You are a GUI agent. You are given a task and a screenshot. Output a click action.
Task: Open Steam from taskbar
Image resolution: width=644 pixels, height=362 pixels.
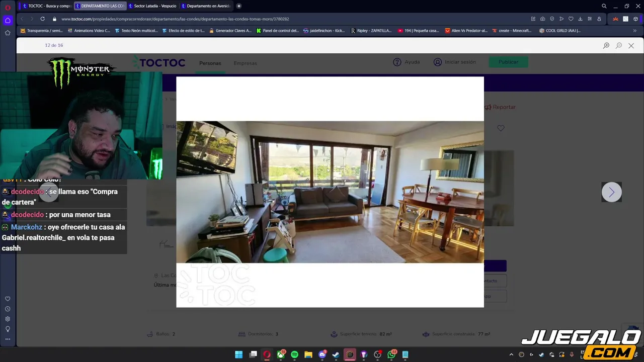pos(336,354)
